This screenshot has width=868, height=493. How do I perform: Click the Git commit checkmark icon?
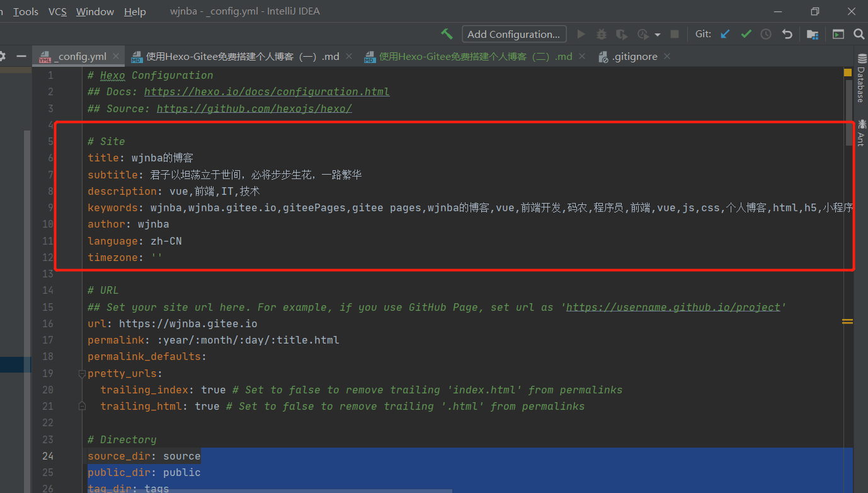[746, 34]
